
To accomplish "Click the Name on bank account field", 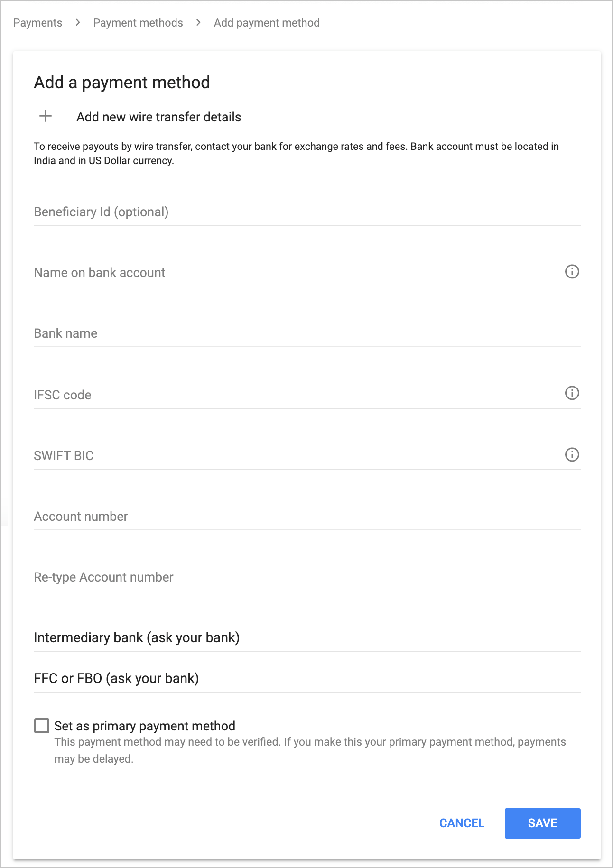I will coord(294,273).
